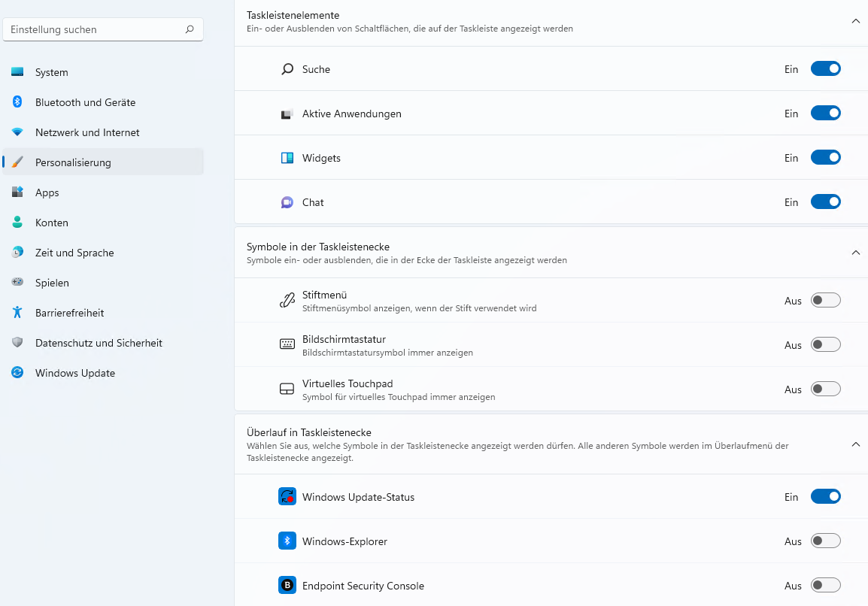This screenshot has width=868, height=606.
Task: Click the Aktive Anwendungen icon
Action: pyautogui.click(x=287, y=113)
